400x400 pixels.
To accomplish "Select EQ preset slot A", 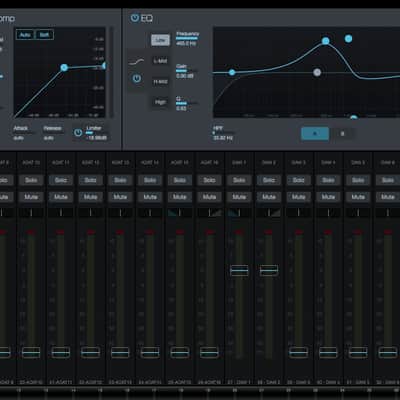I will pos(315,134).
